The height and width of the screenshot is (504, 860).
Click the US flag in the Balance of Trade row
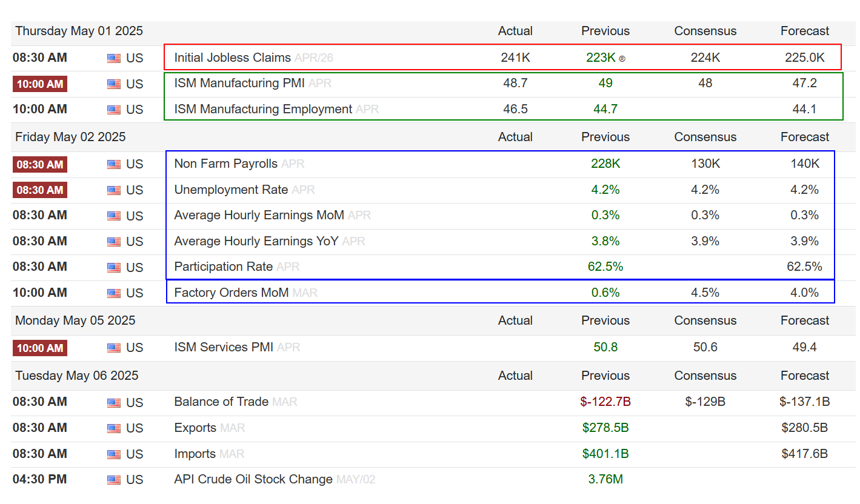tap(114, 403)
